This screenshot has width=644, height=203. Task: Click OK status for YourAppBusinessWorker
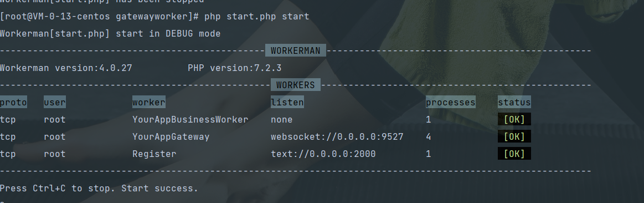pos(514,119)
